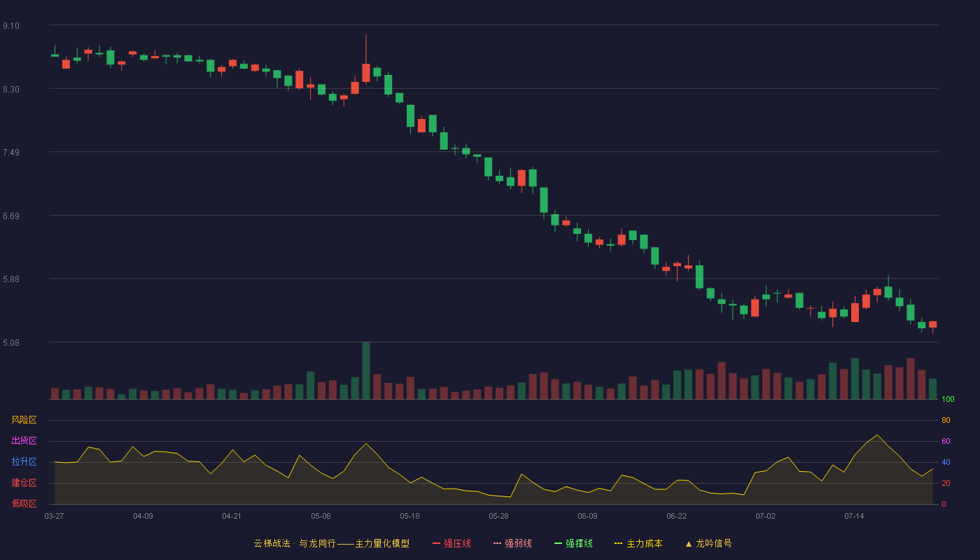Click the 06-22 date label
Image resolution: width=980 pixels, height=560 pixels.
point(676,516)
